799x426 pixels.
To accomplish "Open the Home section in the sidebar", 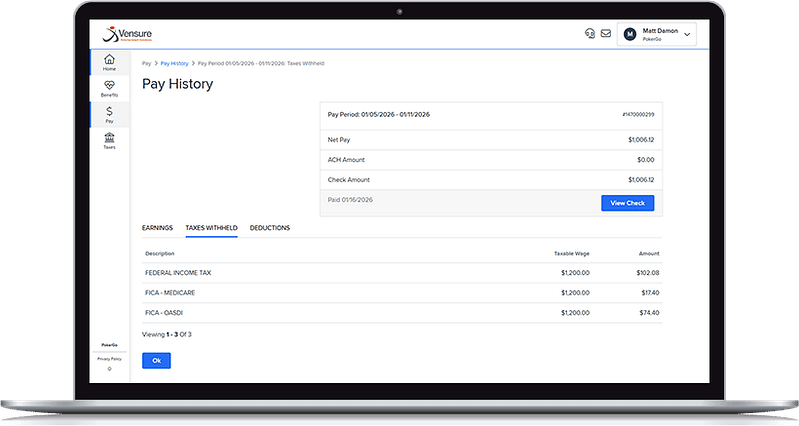I will click(110, 62).
